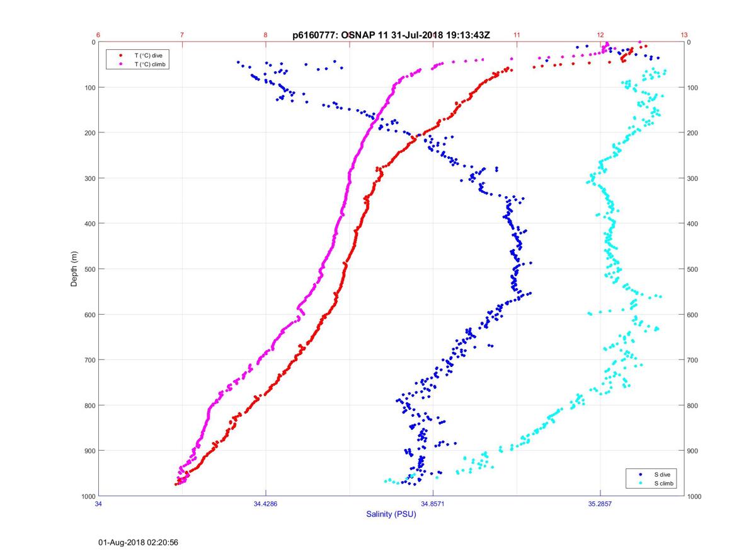Viewport: 756px width, 558px height.
Task: Click "400" on the left depth axis
Action: [89, 224]
